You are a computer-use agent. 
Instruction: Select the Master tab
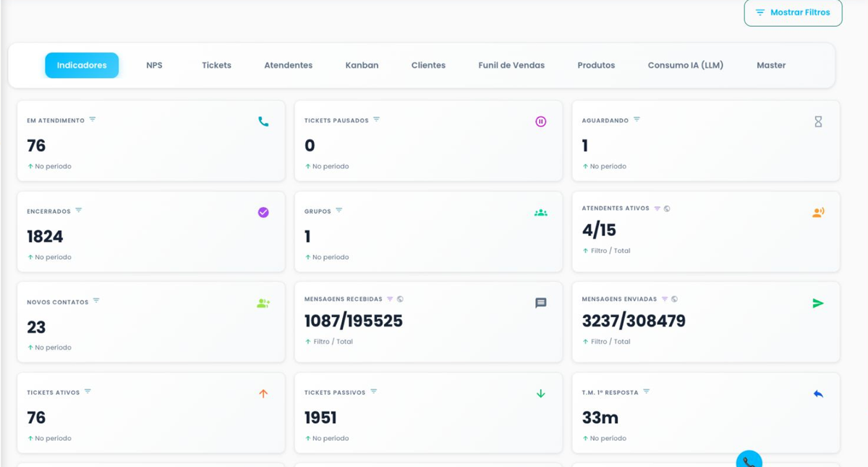[x=771, y=65]
